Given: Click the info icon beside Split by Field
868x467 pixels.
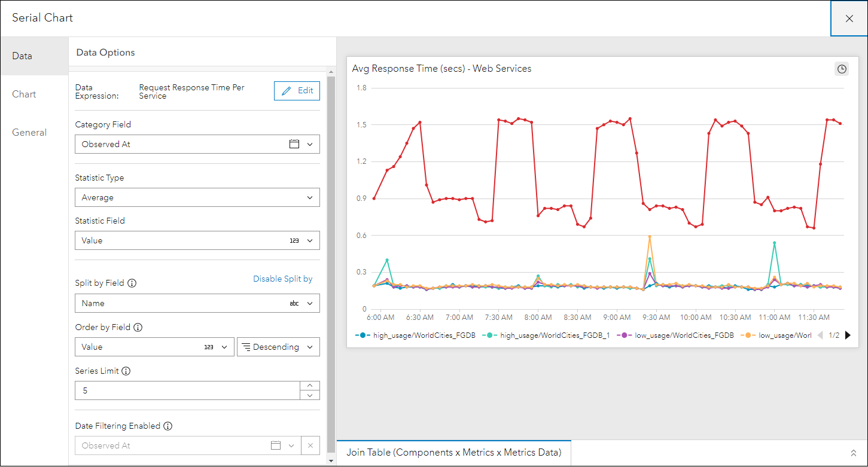Looking at the screenshot, I should pyautogui.click(x=132, y=283).
